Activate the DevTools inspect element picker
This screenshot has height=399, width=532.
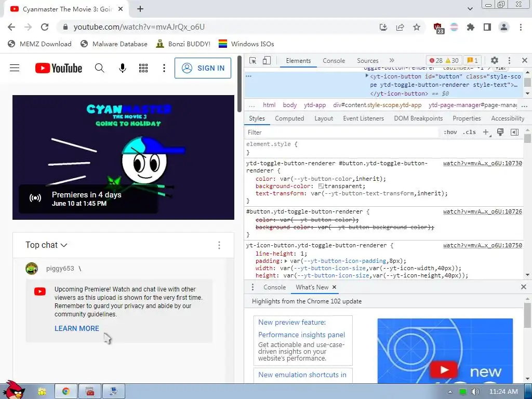(253, 61)
